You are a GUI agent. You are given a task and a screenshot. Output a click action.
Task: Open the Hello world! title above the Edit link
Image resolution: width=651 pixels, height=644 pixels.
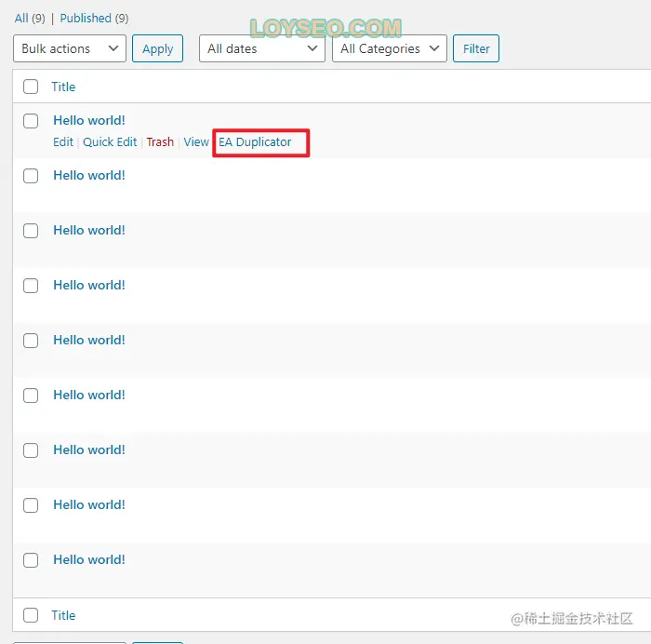89,120
